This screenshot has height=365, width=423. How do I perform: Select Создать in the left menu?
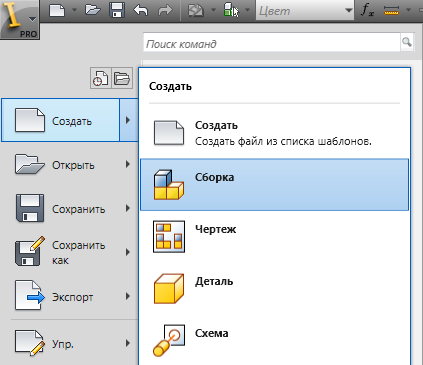coord(60,120)
